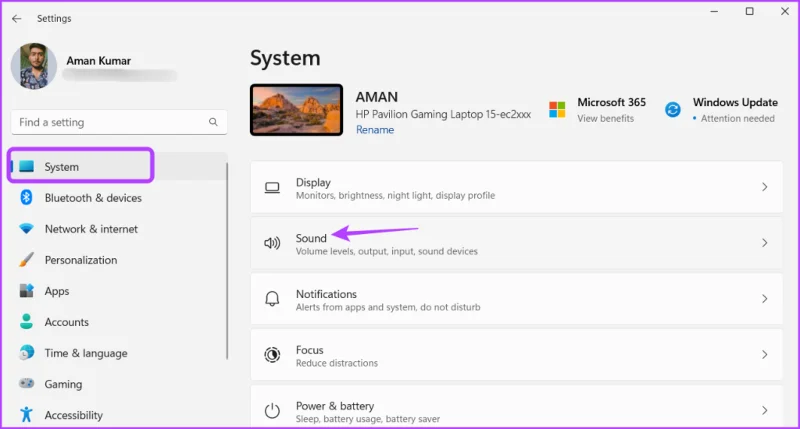This screenshot has width=800, height=429.
Task: Click the back arrow icon
Action: pos(16,18)
